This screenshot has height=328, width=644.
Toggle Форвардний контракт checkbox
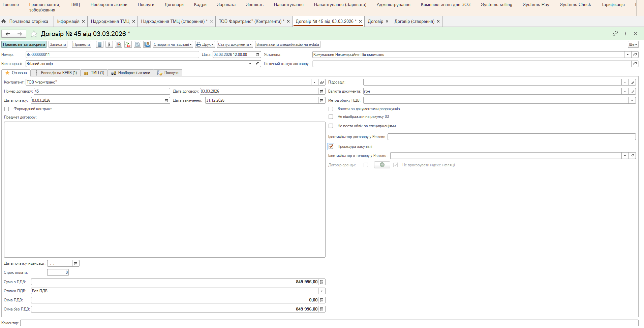pos(7,109)
